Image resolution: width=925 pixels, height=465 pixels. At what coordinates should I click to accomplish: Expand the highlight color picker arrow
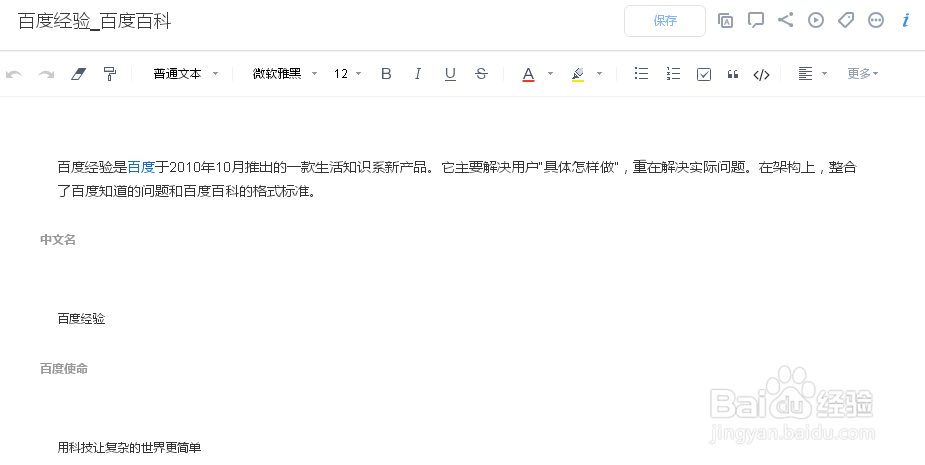tap(599, 74)
